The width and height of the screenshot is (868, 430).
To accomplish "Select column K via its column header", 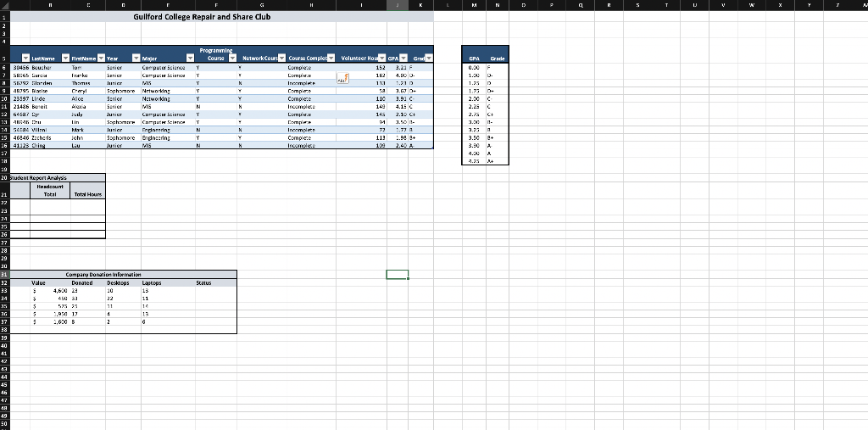I will tap(420, 5).
